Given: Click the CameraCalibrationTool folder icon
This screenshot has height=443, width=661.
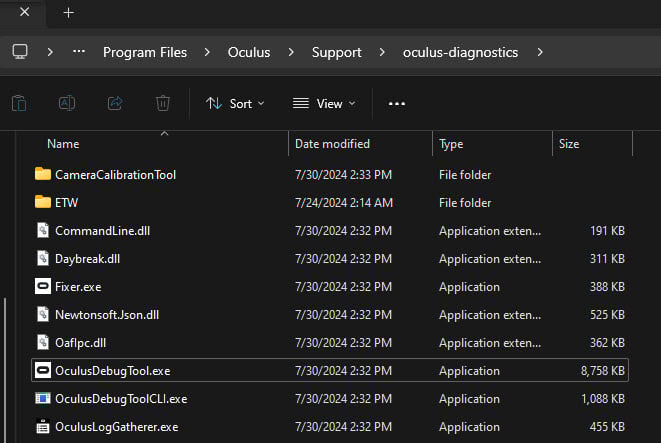Looking at the screenshot, I should pos(43,174).
